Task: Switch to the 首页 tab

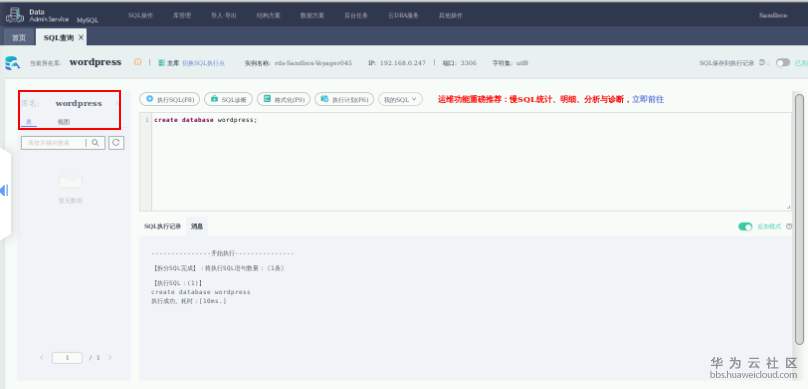Action: click(19, 38)
